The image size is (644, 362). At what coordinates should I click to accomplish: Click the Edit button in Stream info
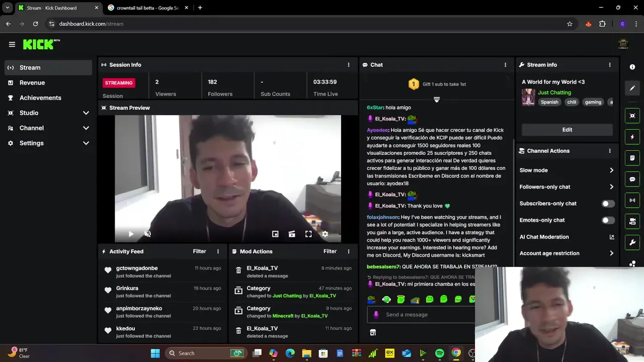[567, 130]
